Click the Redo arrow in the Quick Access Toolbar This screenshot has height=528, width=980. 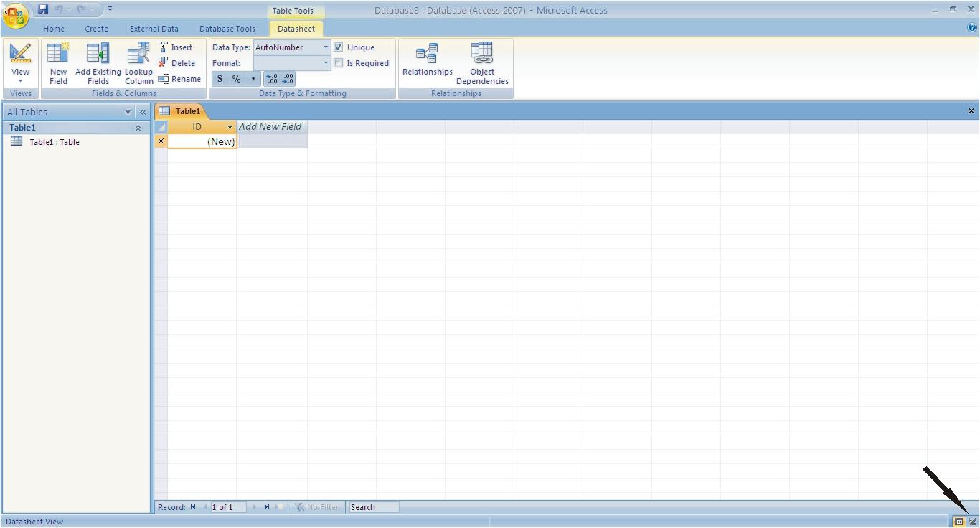tap(82, 9)
